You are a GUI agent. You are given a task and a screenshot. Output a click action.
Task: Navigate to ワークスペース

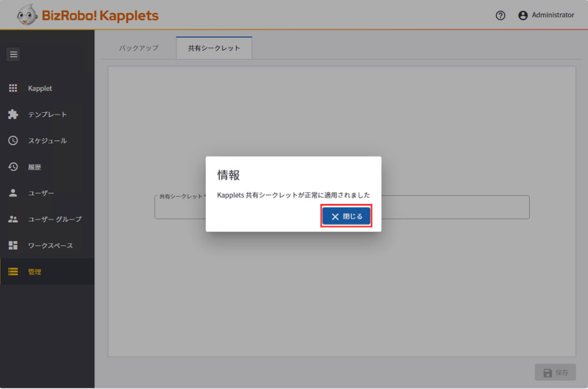[x=47, y=246]
